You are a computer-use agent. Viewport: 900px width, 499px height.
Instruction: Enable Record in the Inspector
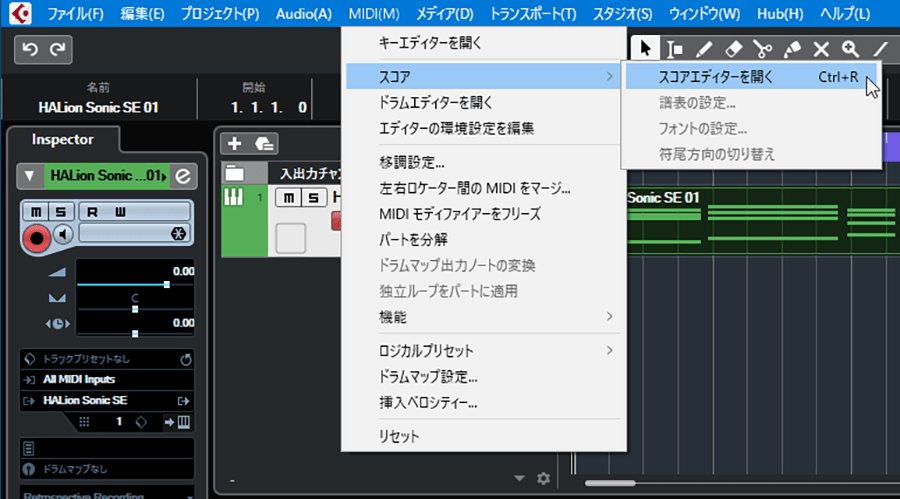click(x=37, y=237)
